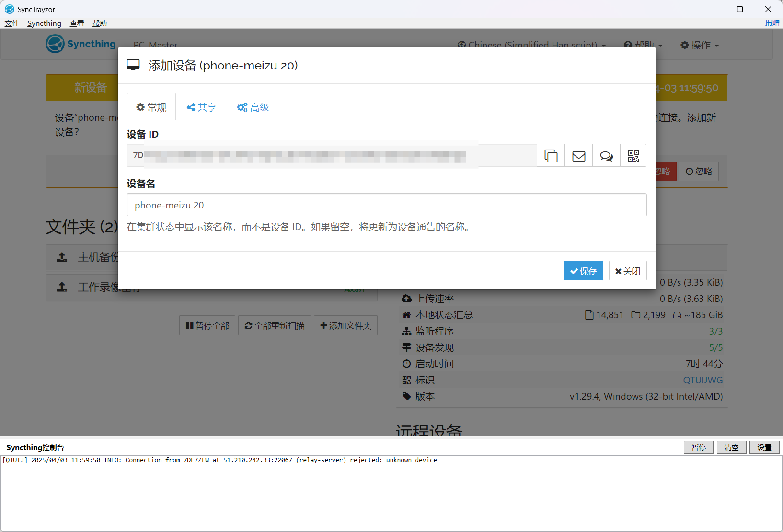Save the new device with 保存

pyautogui.click(x=583, y=271)
